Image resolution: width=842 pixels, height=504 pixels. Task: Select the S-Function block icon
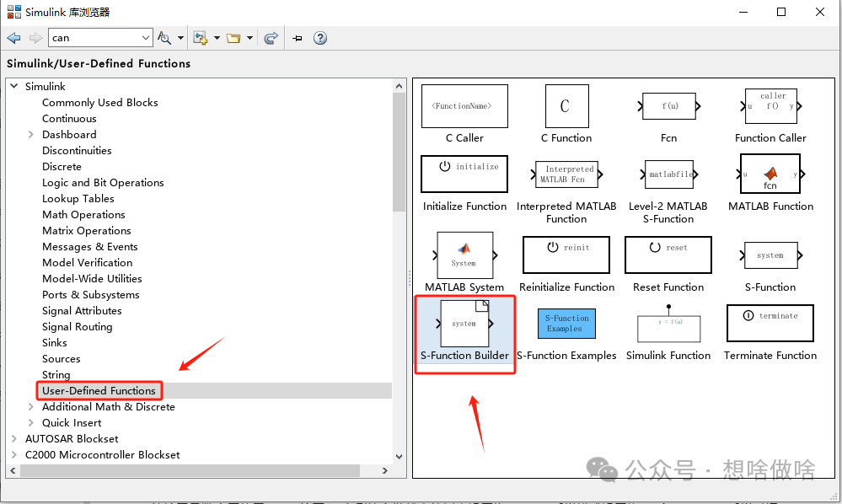(x=770, y=255)
